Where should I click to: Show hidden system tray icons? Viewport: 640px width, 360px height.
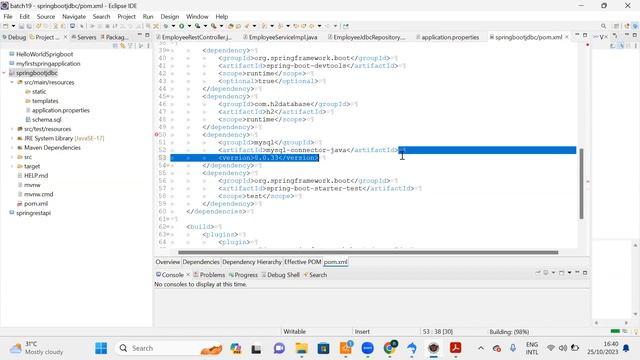point(481,348)
